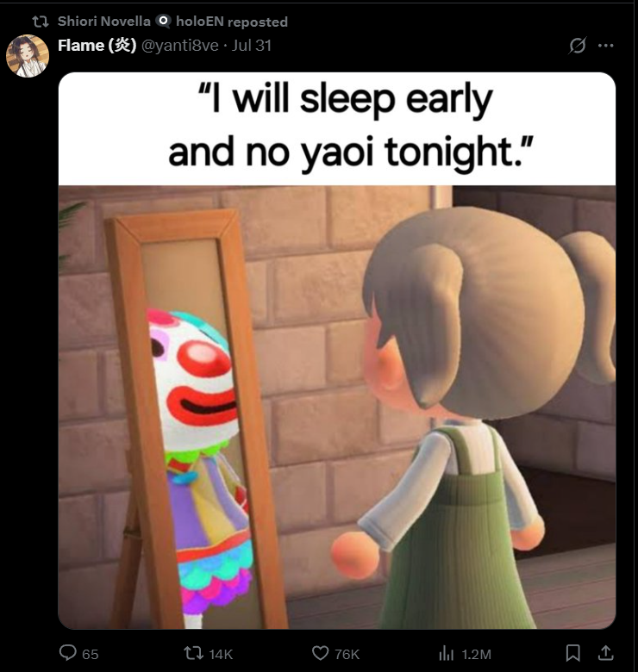638x672 pixels.
Task: Click the share upload icon
Action: pyautogui.click(x=605, y=653)
